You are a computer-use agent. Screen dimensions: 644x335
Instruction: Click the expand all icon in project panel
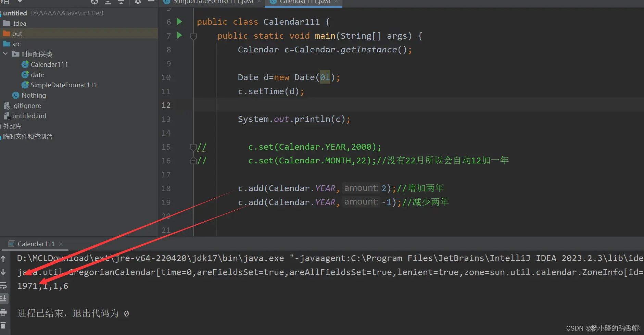[108, 2]
